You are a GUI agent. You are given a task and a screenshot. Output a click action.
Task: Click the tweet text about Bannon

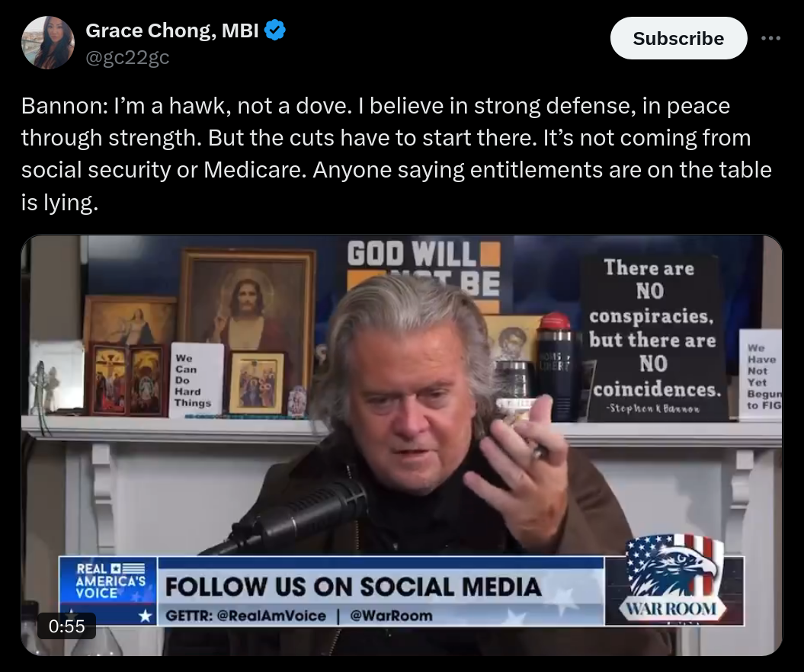pos(396,154)
